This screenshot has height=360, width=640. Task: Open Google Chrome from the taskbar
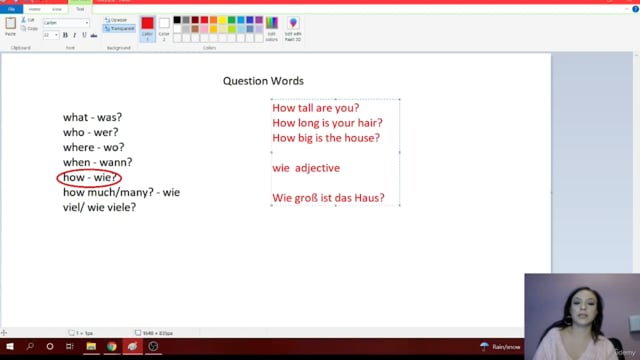pyautogui.click(x=112, y=347)
